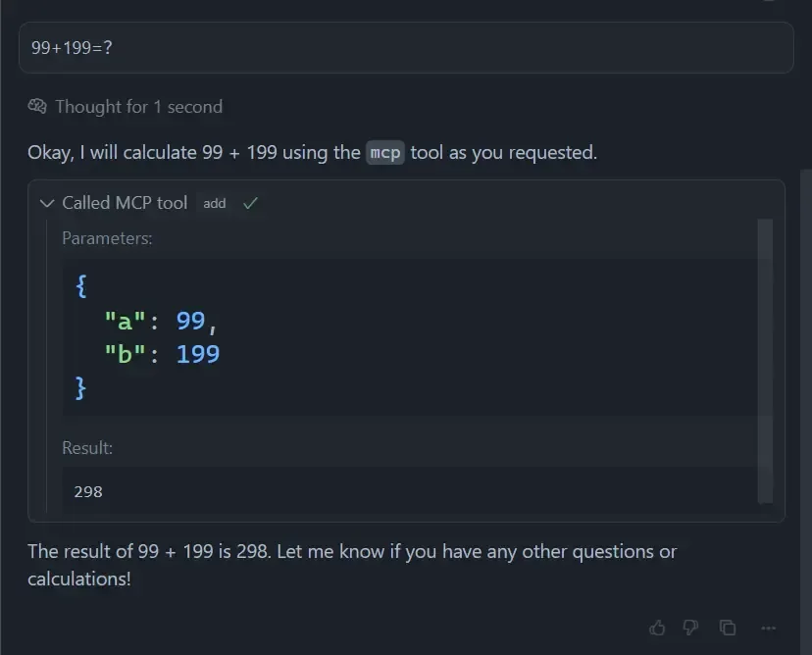
Task: Click the "Result:" section label
Action: (87, 448)
